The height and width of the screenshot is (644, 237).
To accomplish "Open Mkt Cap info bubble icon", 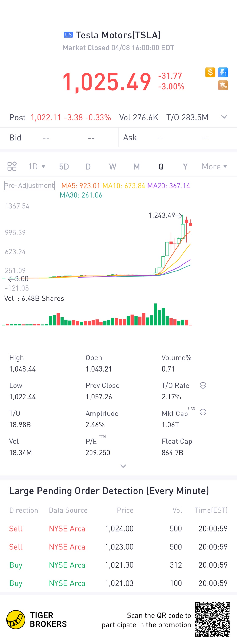I will [203, 412].
